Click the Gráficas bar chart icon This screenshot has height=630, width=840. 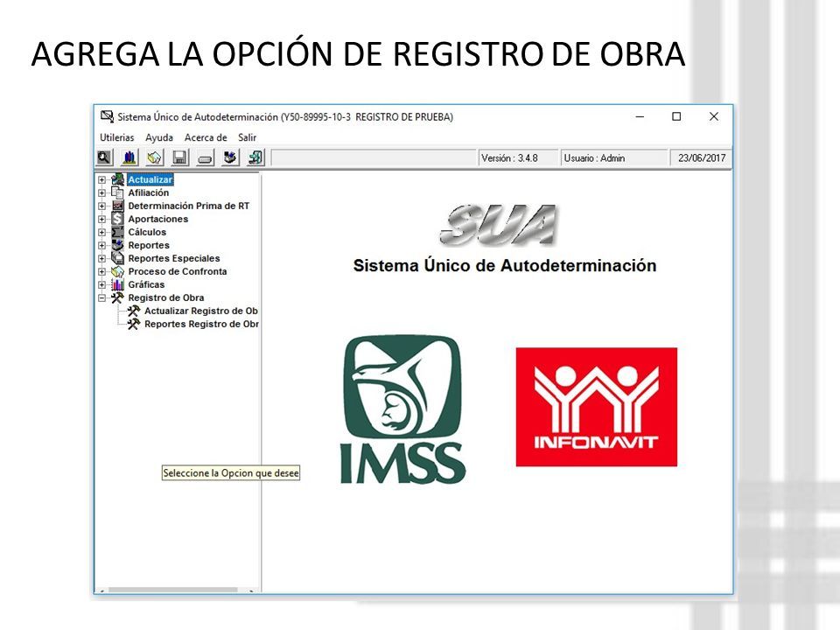(x=117, y=284)
